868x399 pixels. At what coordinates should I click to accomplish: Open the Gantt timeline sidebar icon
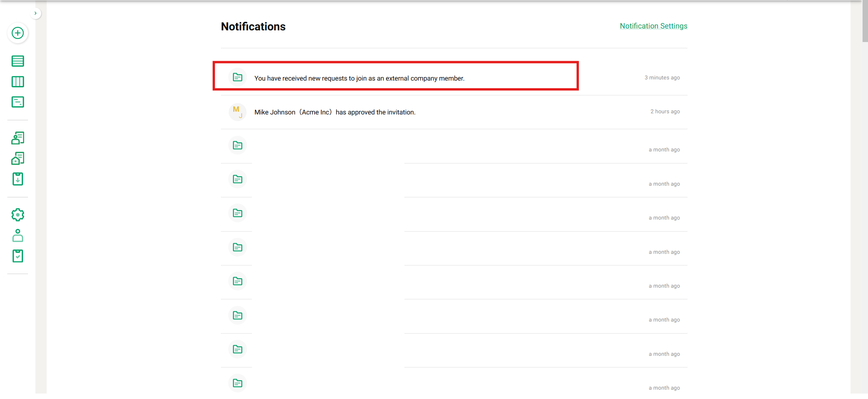(x=17, y=102)
